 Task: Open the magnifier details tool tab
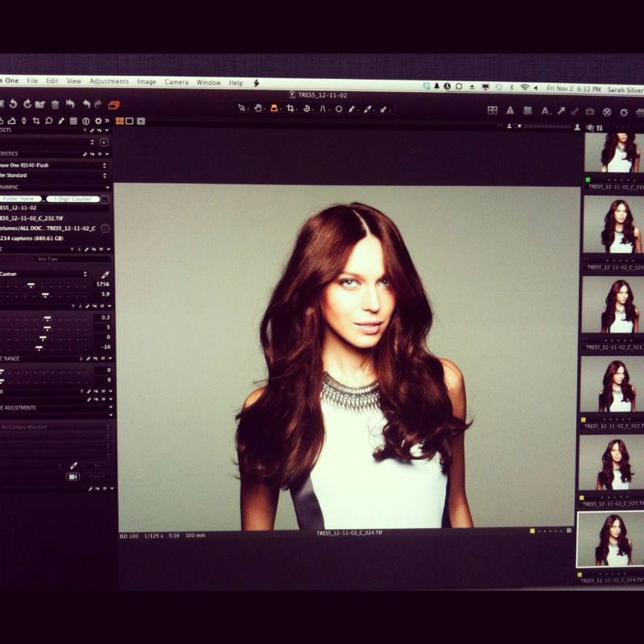pyautogui.click(x=48, y=121)
